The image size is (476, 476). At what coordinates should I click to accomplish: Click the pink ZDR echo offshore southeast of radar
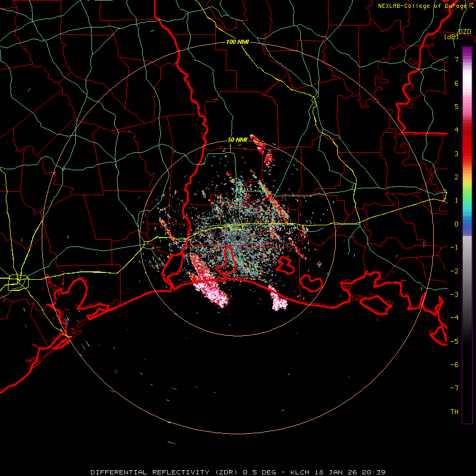(x=278, y=299)
